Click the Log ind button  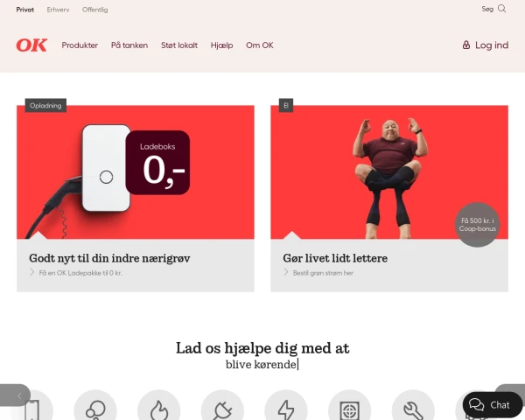tap(486, 45)
